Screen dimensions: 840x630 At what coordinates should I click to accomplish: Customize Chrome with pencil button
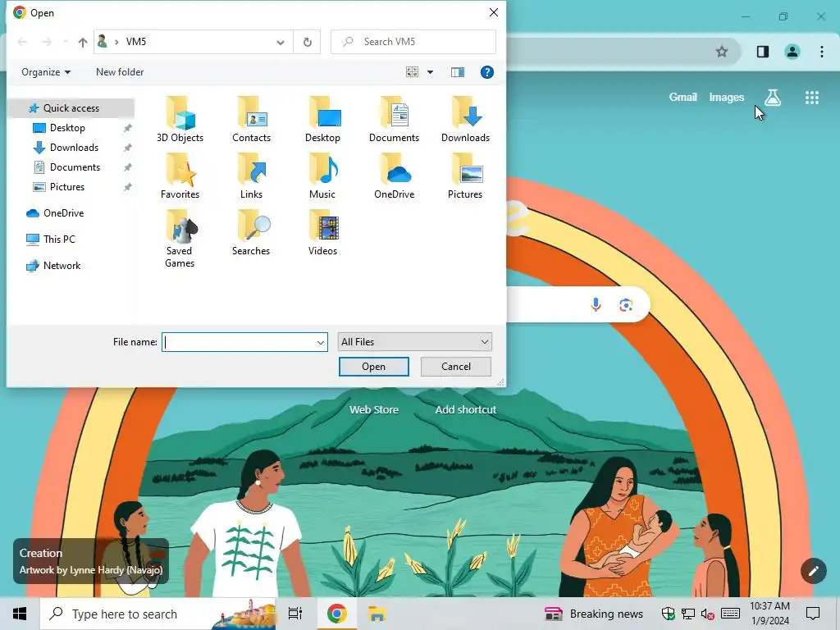tap(813, 571)
